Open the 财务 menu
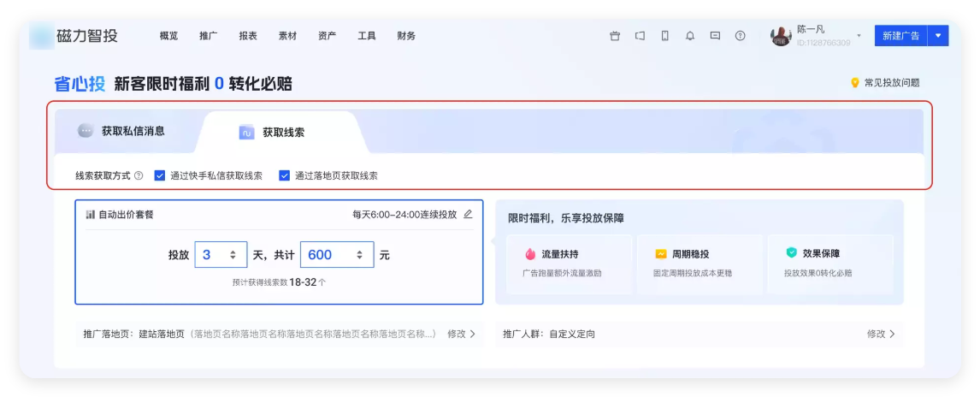 coord(406,36)
